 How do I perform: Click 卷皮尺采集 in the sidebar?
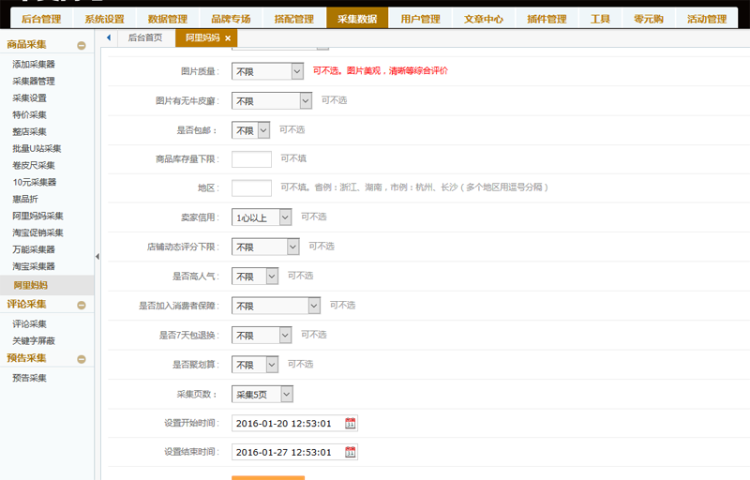[x=33, y=165]
